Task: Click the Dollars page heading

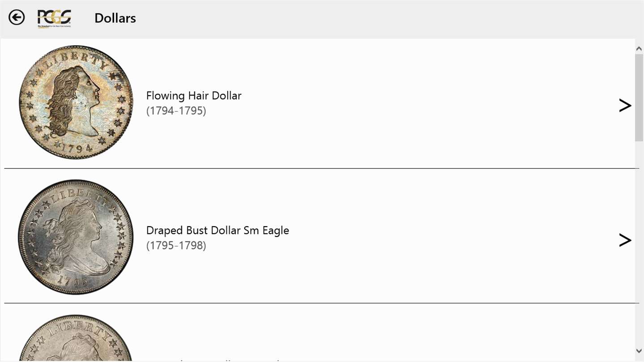Action: pyautogui.click(x=115, y=18)
